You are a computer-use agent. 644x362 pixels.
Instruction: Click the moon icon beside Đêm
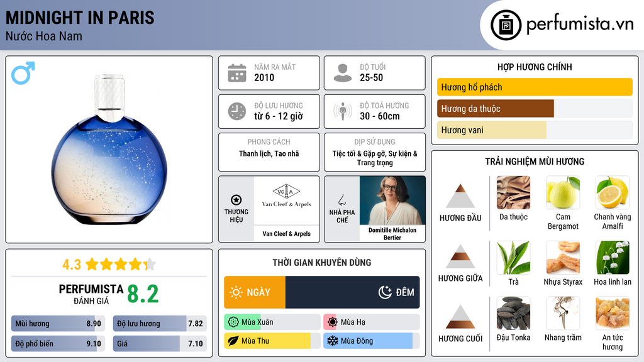[x=385, y=292]
